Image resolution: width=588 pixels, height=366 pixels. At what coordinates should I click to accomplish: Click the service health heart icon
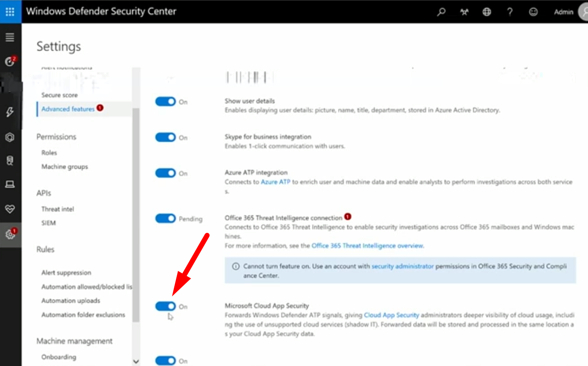[10, 209]
